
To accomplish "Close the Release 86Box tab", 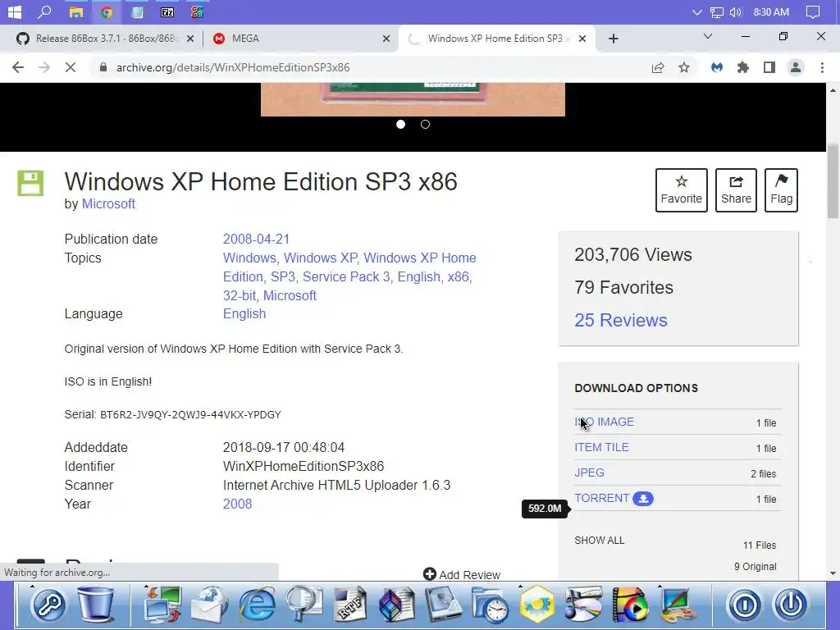I will [x=190, y=39].
